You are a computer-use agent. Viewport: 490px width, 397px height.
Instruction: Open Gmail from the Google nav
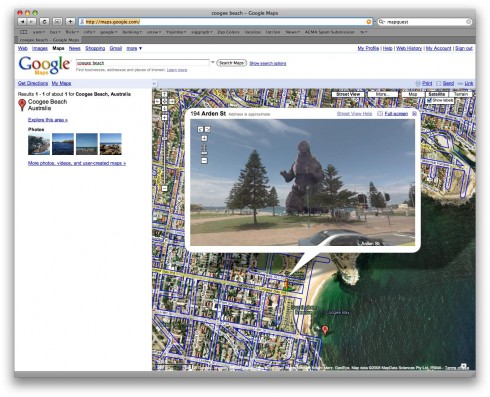(x=116, y=48)
